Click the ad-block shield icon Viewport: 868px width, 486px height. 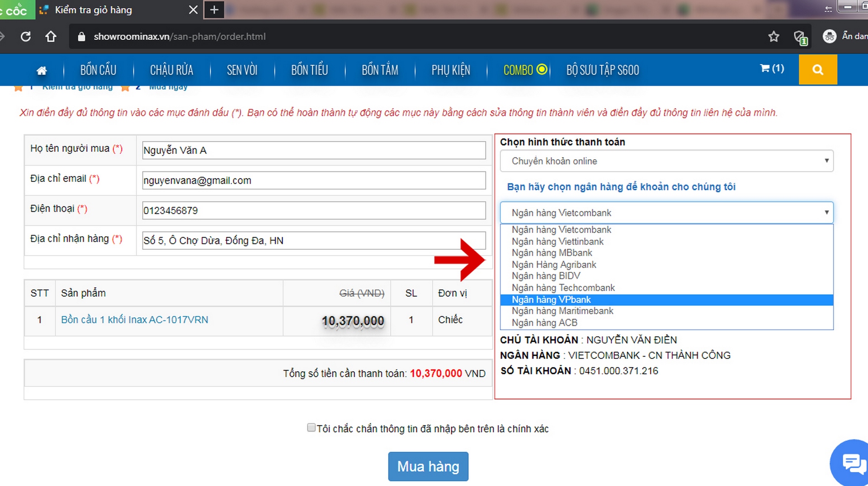800,37
